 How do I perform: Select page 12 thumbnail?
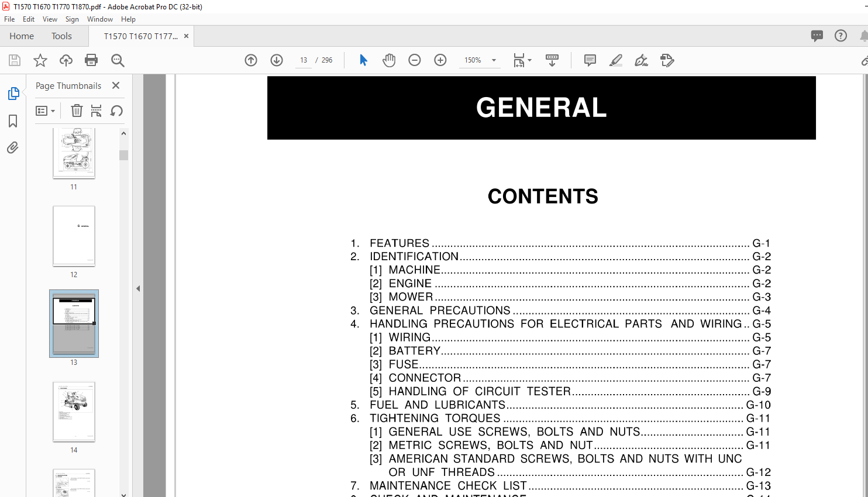(x=74, y=236)
